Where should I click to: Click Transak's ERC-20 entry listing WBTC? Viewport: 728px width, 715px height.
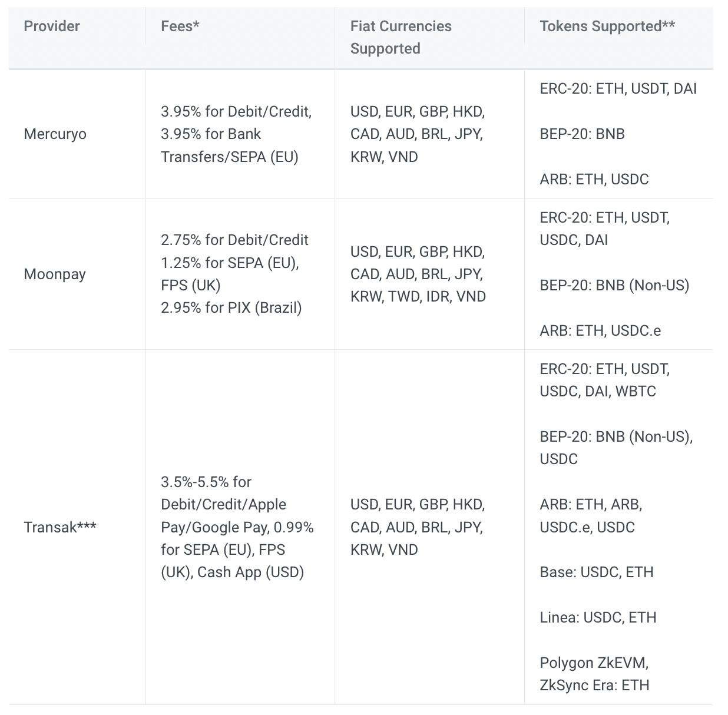[x=604, y=380]
